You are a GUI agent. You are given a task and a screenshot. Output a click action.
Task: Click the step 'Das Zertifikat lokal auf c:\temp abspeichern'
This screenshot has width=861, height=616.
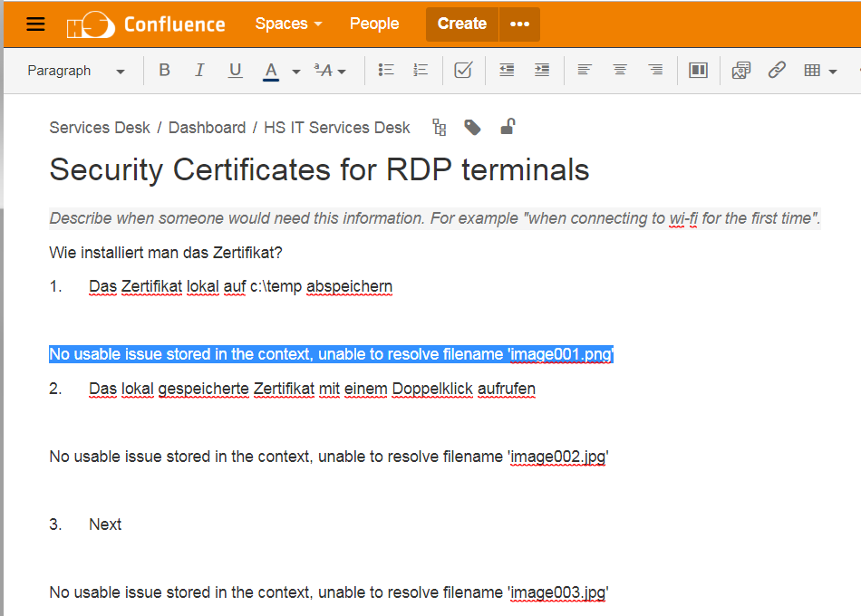[x=240, y=286]
